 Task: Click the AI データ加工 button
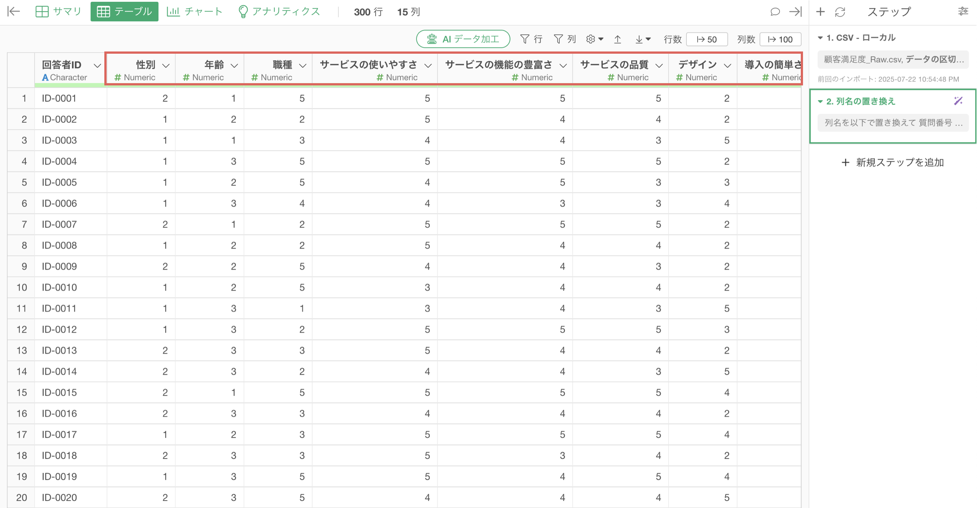pos(462,39)
